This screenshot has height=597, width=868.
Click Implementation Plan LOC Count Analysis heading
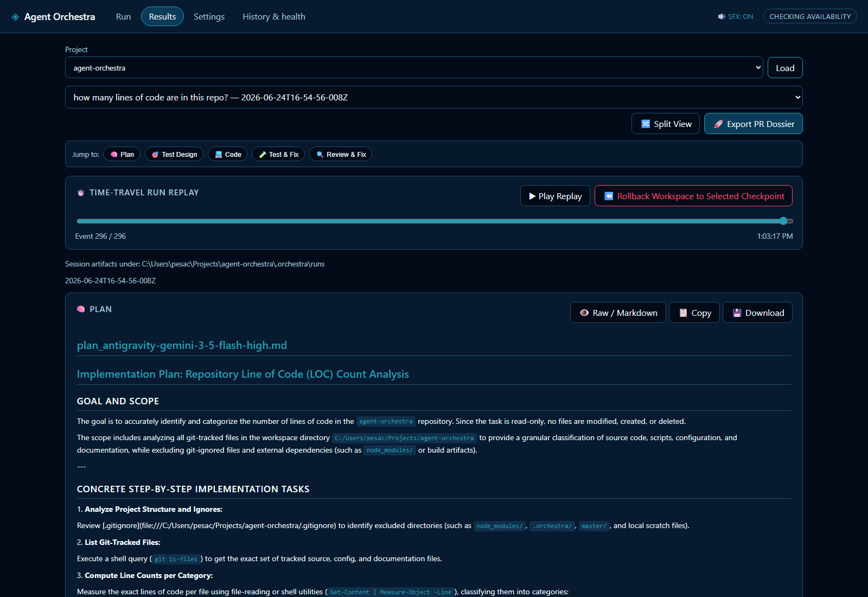(x=243, y=374)
